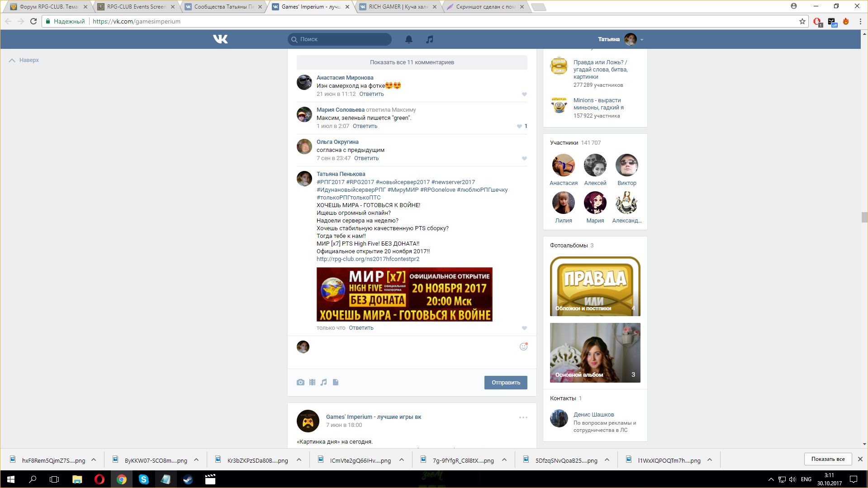Switch to the Форум RPG-CLUB tab

coord(48,7)
